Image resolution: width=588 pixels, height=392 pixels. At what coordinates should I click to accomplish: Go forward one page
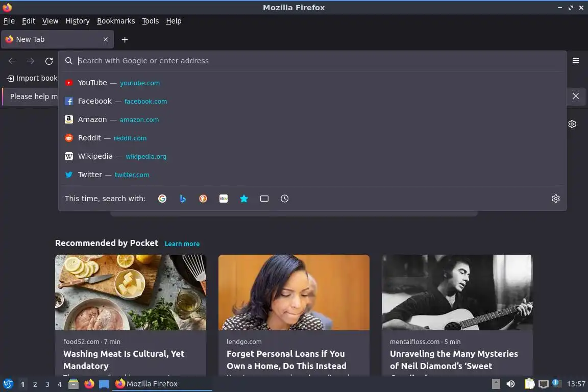31,61
